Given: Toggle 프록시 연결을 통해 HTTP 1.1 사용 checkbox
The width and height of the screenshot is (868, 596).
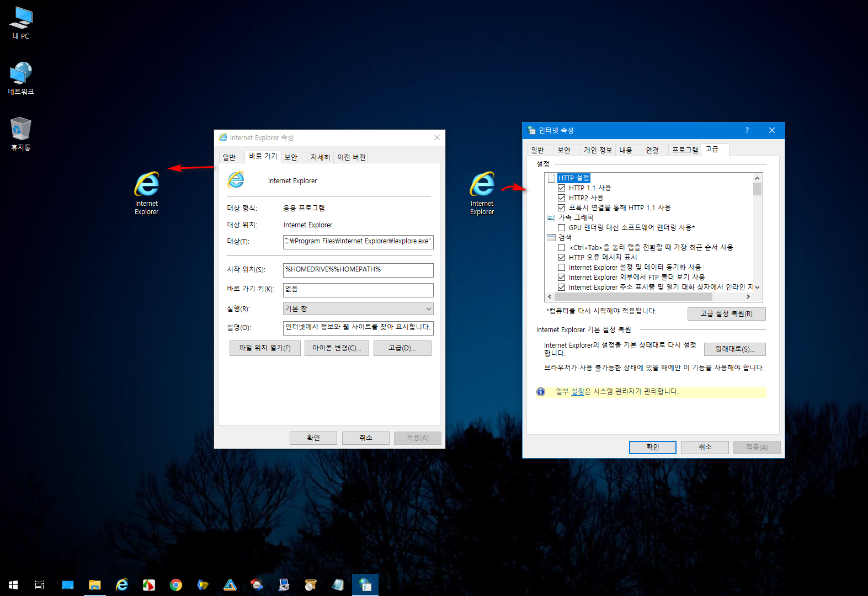Looking at the screenshot, I should point(561,207).
